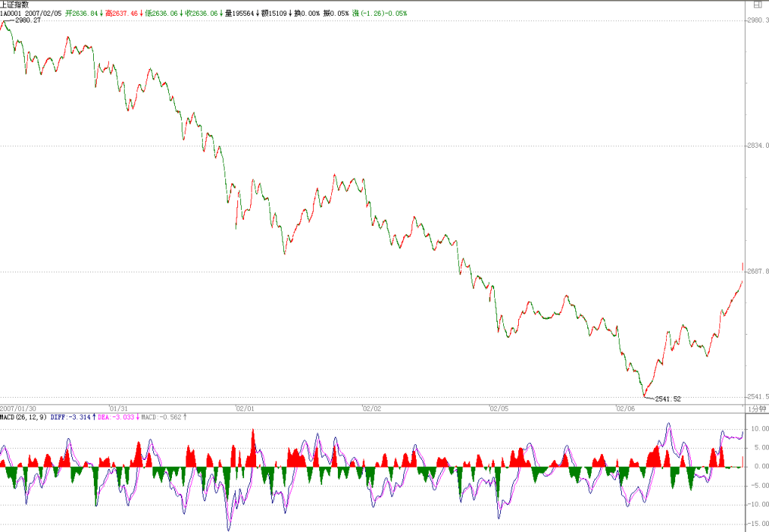Select the 02/05 date marker on time axis
This screenshot has width=769, height=532.
pos(499,408)
